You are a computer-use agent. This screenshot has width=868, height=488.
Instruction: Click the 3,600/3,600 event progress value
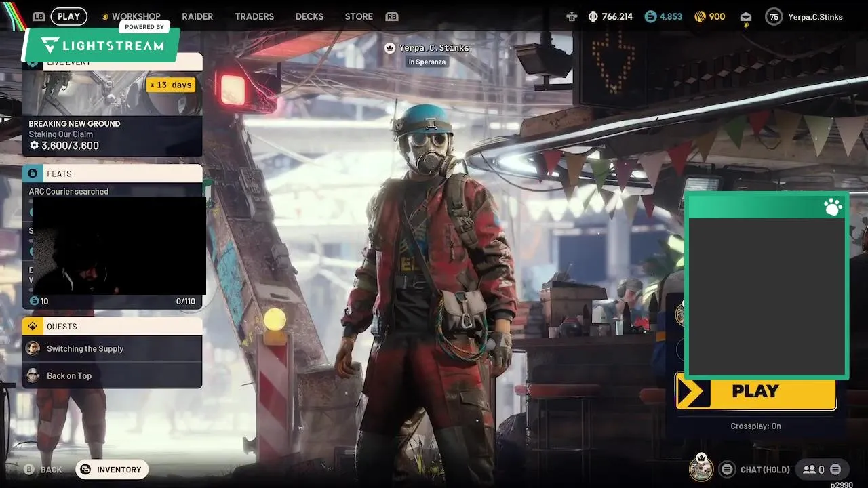coord(70,146)
